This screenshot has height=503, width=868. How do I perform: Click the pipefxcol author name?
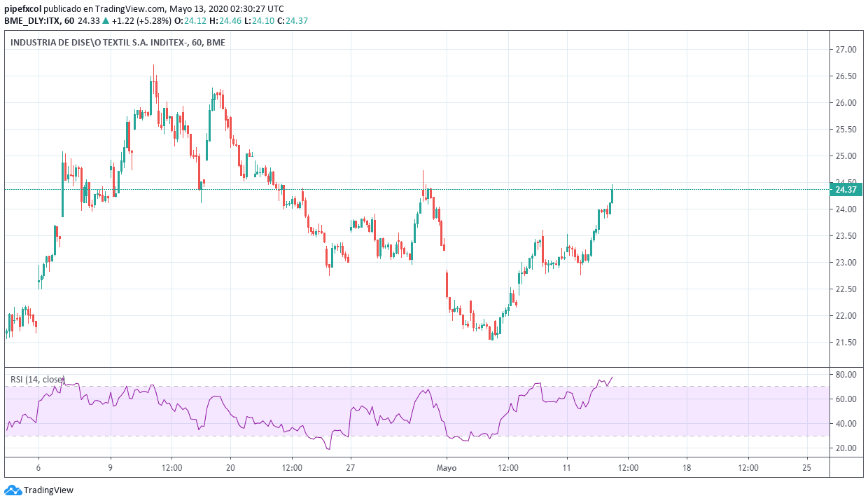pos(22,9)
